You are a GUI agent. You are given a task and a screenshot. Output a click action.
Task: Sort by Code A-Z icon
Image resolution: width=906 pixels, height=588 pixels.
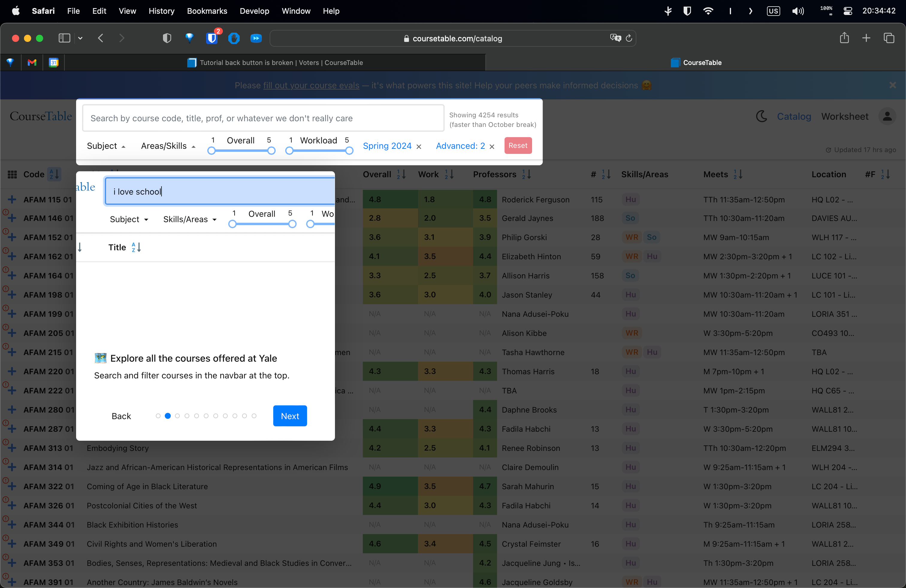pyautogui.click(x=55, y=175)
